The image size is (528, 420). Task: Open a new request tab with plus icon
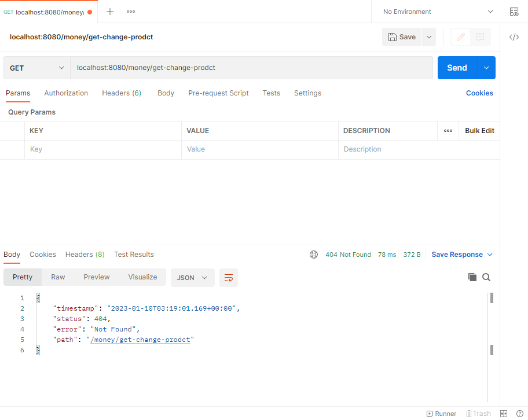(110, 12)
